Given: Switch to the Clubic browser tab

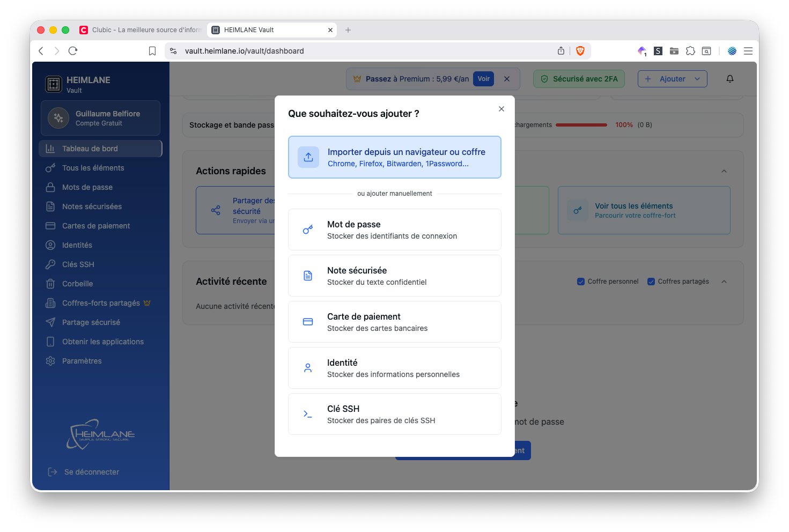Looking at the screenshot, I should 142,30.
